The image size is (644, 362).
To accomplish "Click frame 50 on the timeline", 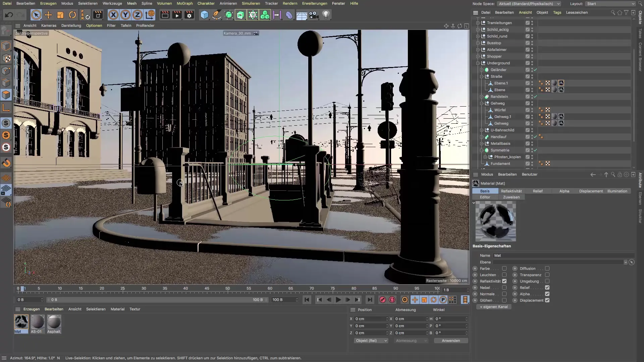I will coord(228,289).
